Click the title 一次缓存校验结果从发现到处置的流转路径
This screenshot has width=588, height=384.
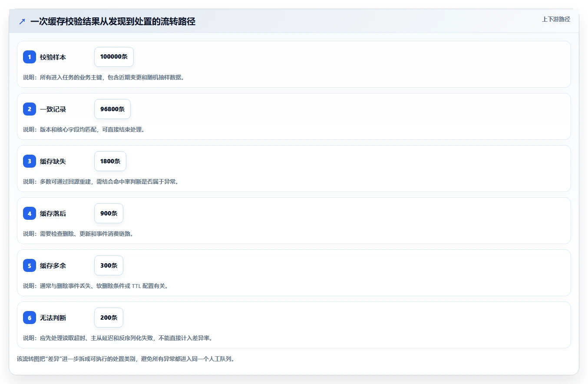113,22
